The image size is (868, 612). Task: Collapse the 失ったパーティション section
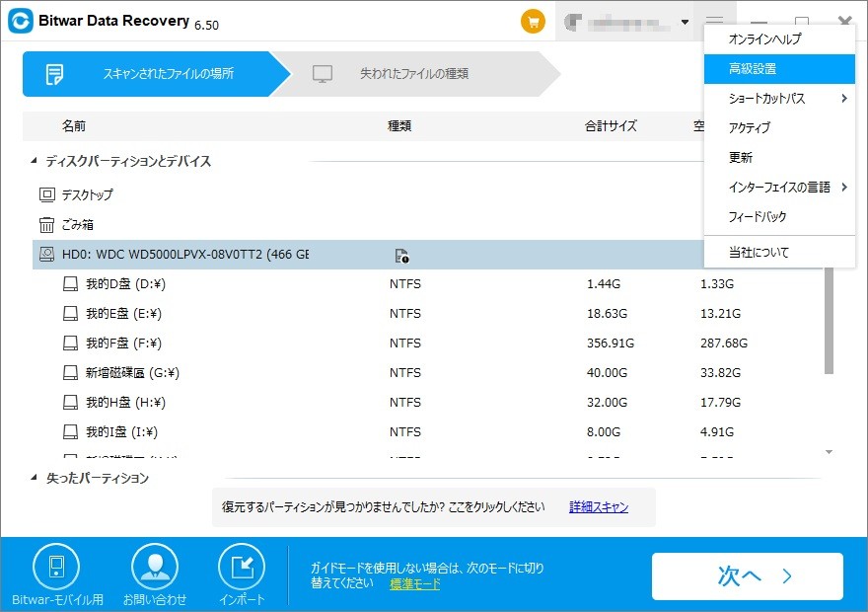pyautogui.click(x=36, y=479)
